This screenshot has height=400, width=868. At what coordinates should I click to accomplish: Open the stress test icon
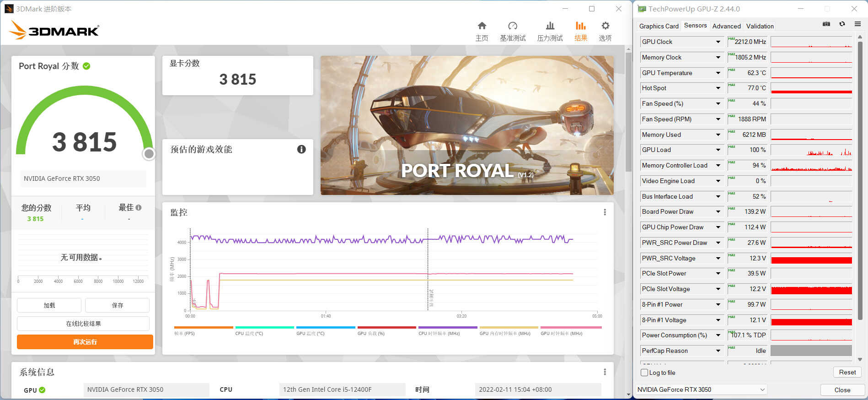[550, 26]
